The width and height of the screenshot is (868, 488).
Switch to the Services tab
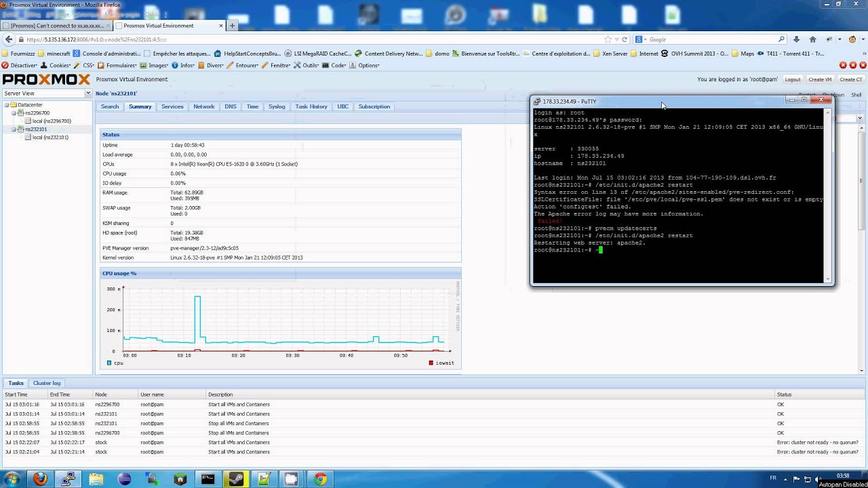click(x=172, y=106)
